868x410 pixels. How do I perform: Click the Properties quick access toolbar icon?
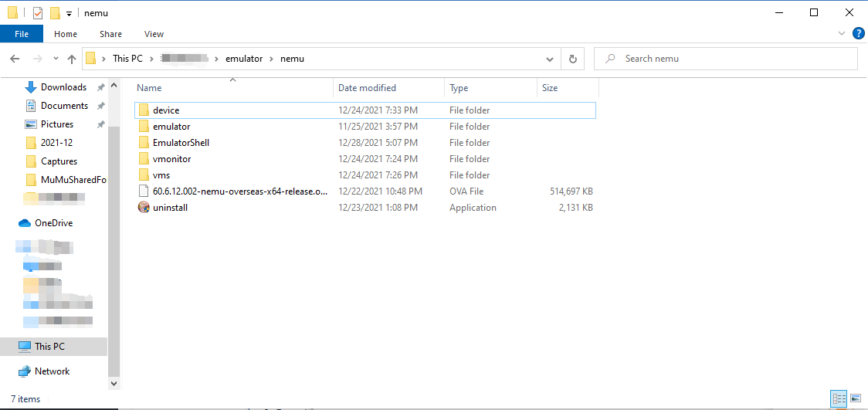(x=38, y=12)
